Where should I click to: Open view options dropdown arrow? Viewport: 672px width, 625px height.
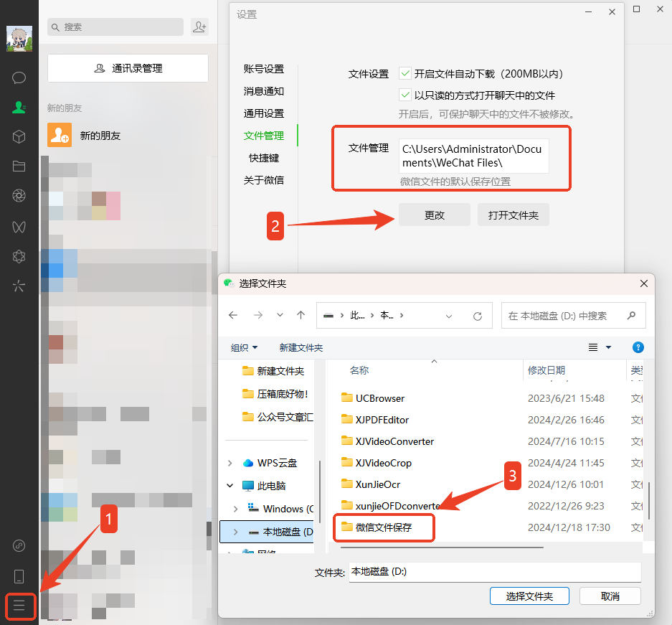[609, 347]
